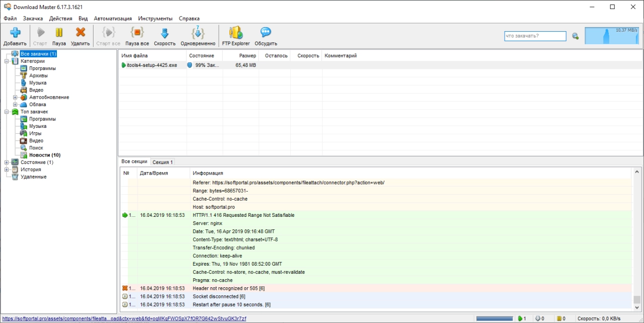Open the Скорость speed settings icon
644x323 pixels.
coord(165,33)
